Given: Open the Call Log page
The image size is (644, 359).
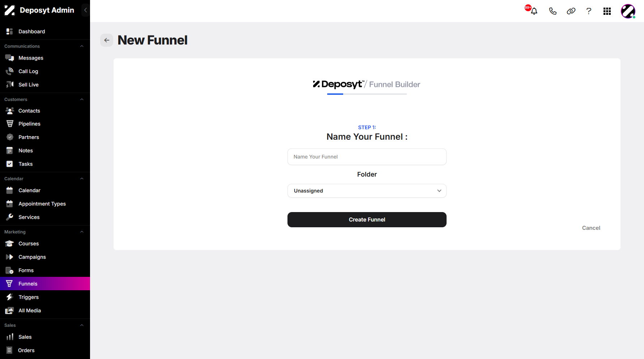Looking at the screenshot, I should pos(45,71).
